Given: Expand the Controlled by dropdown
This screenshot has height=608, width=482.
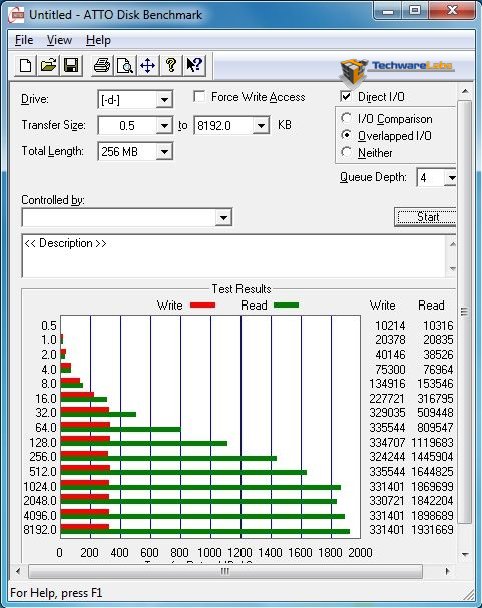Looking at the screenshot, I should coord(223,218).
